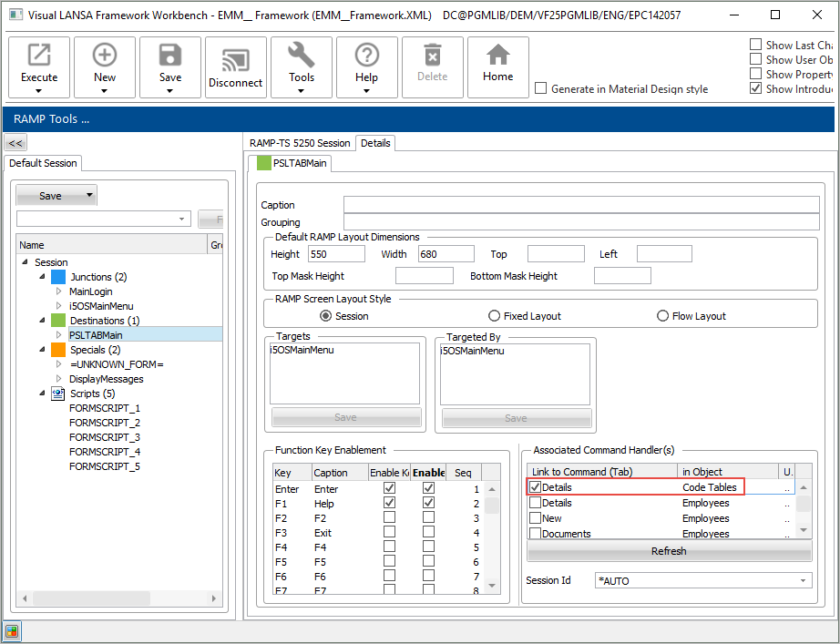Click Refresh under Associated Command Handlers
The image size is (840, 644).
click(x=669, y=551)
